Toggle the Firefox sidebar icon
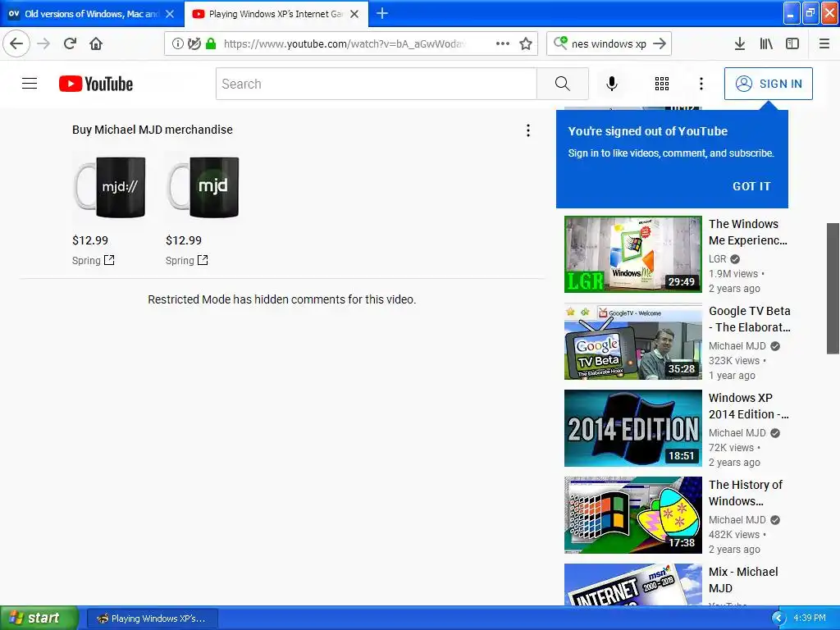Screen dimensions: 840x630 [792, 43]
